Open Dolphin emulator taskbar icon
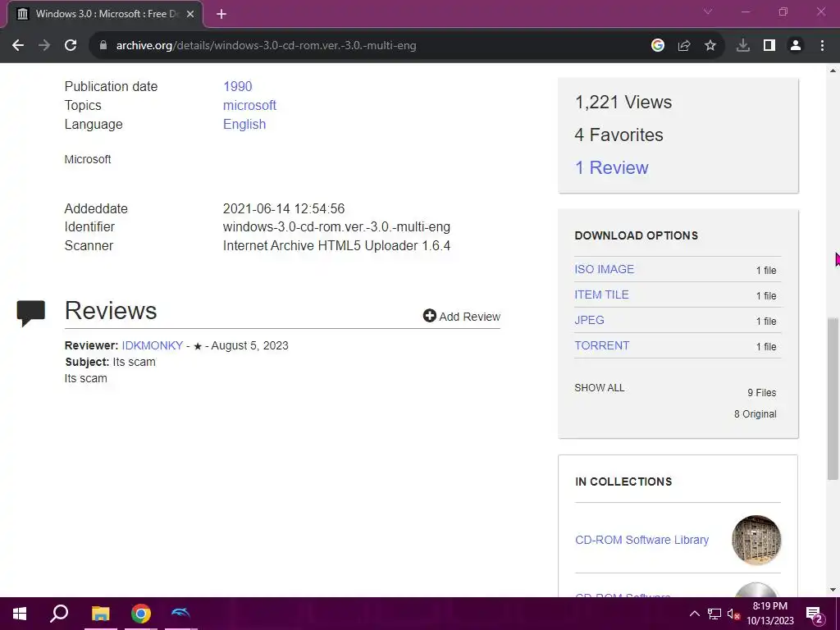The width and height of the screenshot is (840, 630). tap(181, 614)
